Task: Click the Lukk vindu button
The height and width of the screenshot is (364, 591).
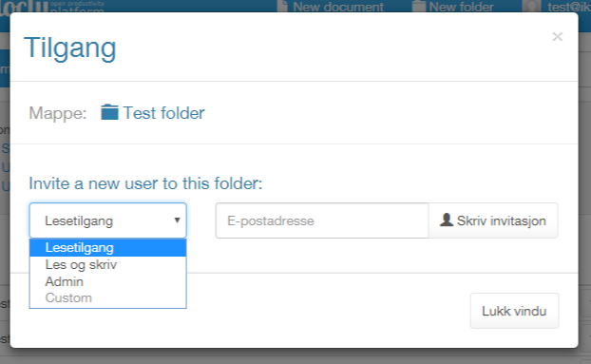Action: 514,311
